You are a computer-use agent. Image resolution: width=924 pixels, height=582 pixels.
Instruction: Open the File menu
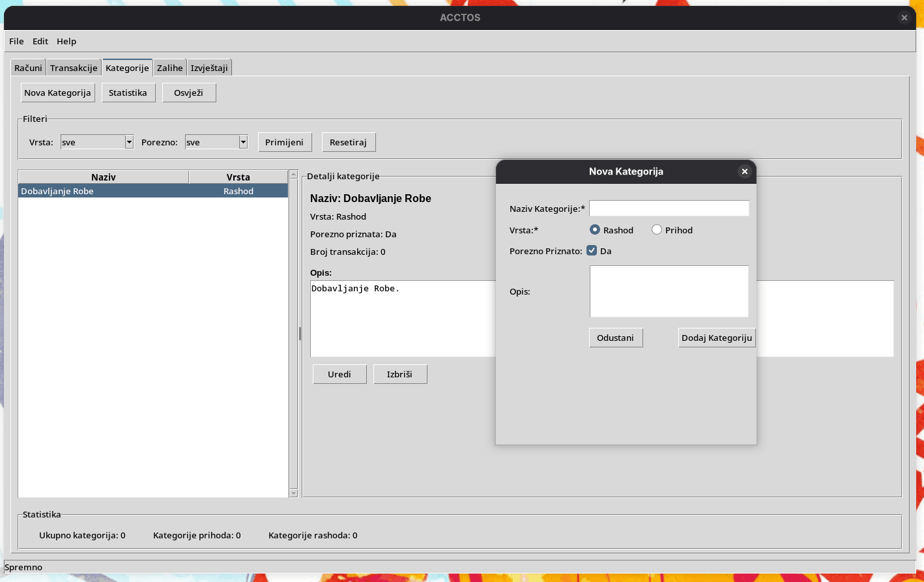click(x=16, y=41)
